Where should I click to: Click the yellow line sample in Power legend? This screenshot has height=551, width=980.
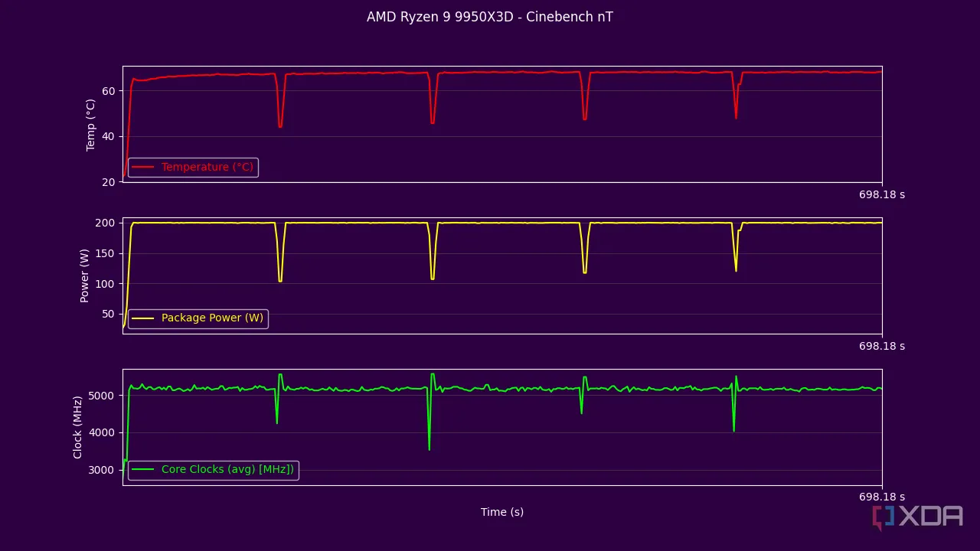(144, 317)
